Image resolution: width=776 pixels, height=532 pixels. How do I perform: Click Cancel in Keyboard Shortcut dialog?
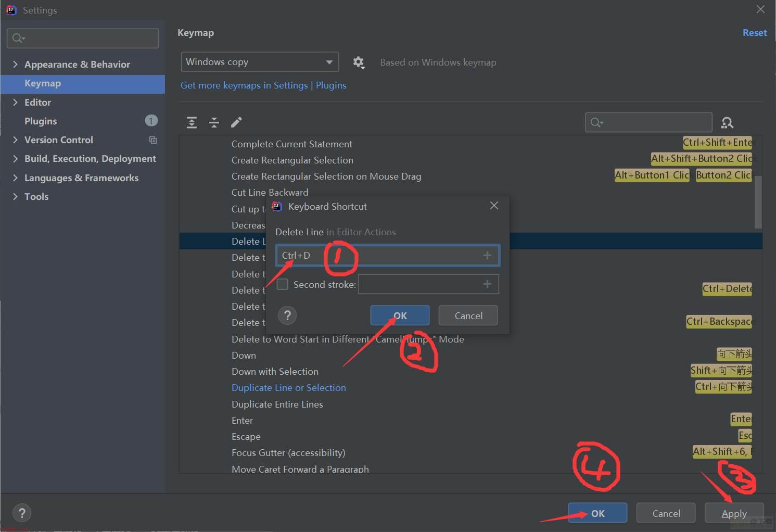(468, 315)
